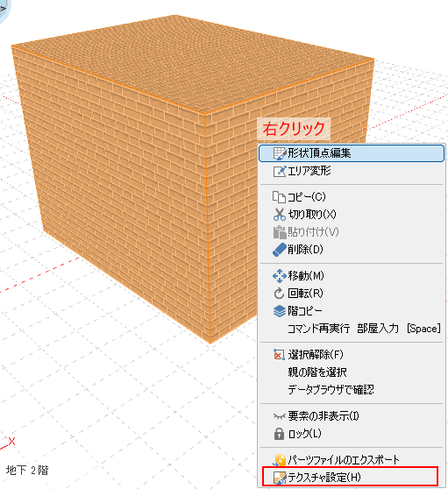
Task: Click the eraser icon for 削除(D)
Action: click(279, 250)
